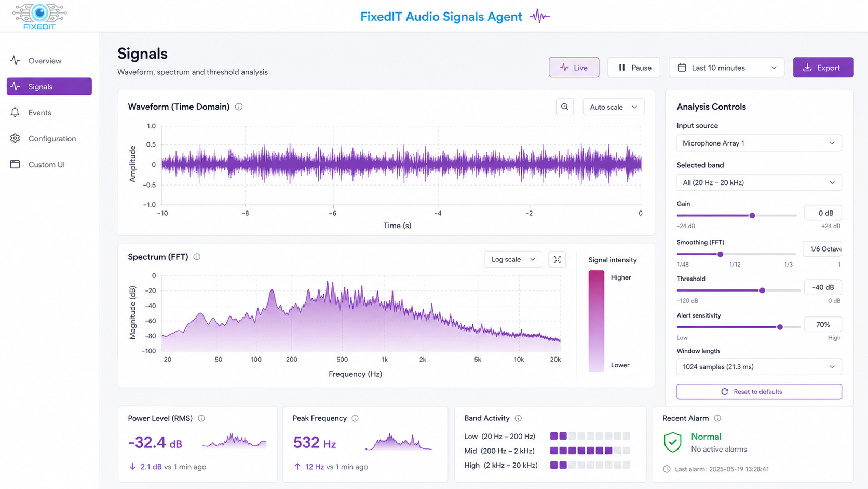
Task: Click the Configuration gear icon
Action: click(x=15, y=138)
